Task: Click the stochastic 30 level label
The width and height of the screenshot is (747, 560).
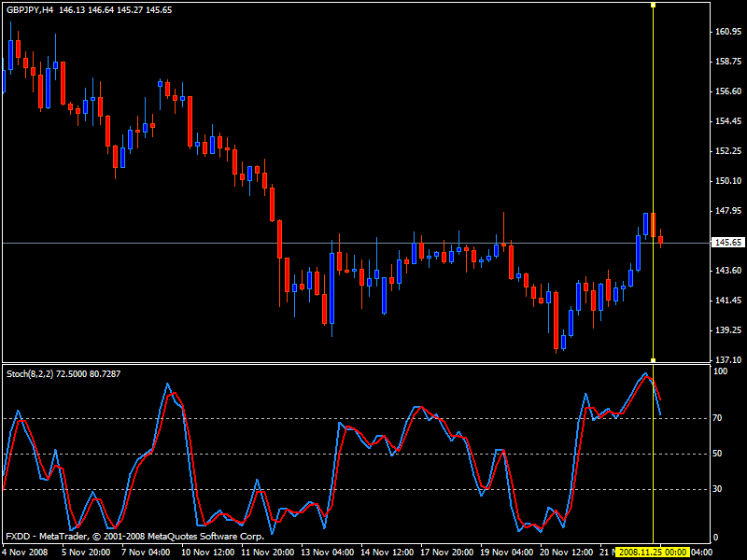Action: [717, 489]
